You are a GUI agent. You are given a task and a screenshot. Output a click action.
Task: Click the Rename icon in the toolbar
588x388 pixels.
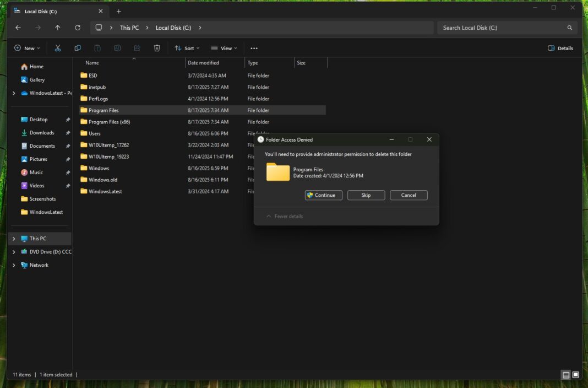117,48
